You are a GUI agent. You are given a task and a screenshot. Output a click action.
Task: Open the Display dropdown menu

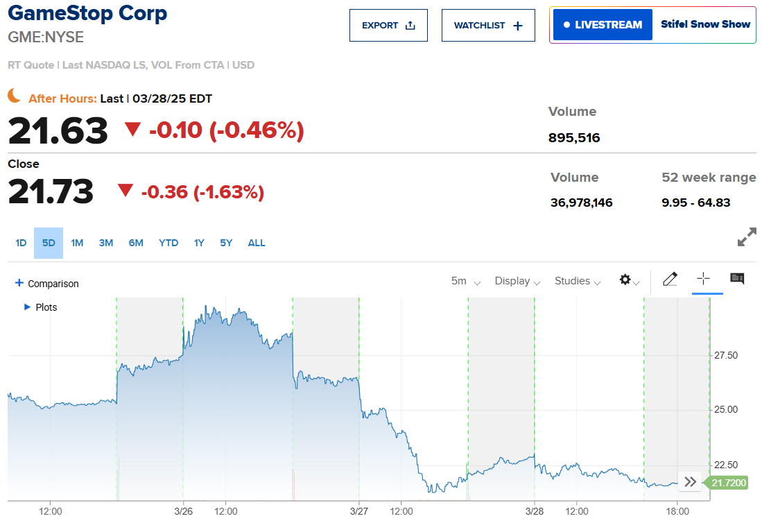tap(517, 281)
